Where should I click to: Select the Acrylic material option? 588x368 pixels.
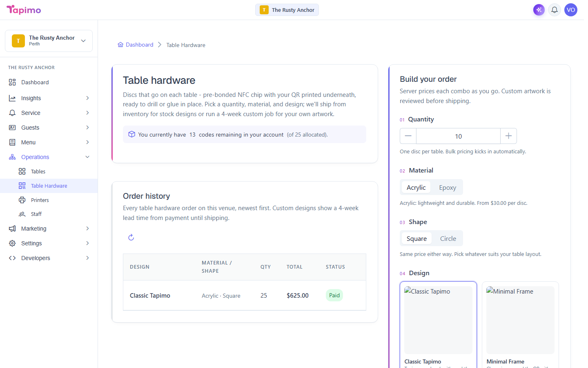[416, 187]
